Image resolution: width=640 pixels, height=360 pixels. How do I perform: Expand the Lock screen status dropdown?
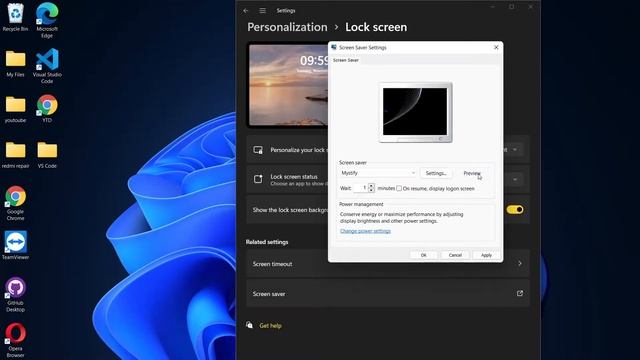pos(515,179)
